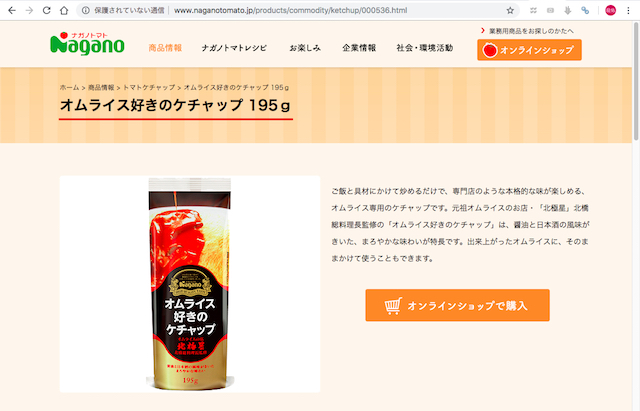Click the chain-link extension icon
The height and width of the screenshot is (411, 640).
(585, 10)
